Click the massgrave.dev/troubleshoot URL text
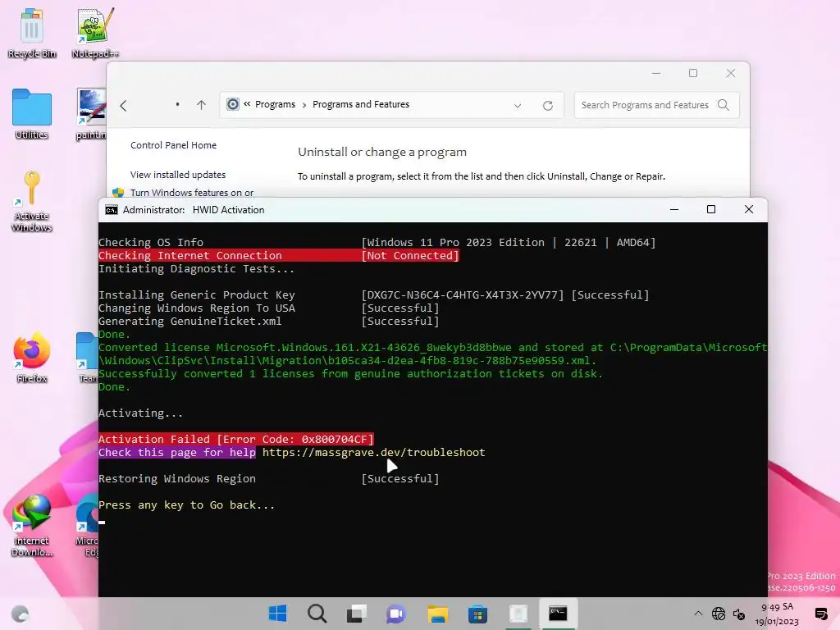The image size is (840, 630). click(x=374, y=452)
